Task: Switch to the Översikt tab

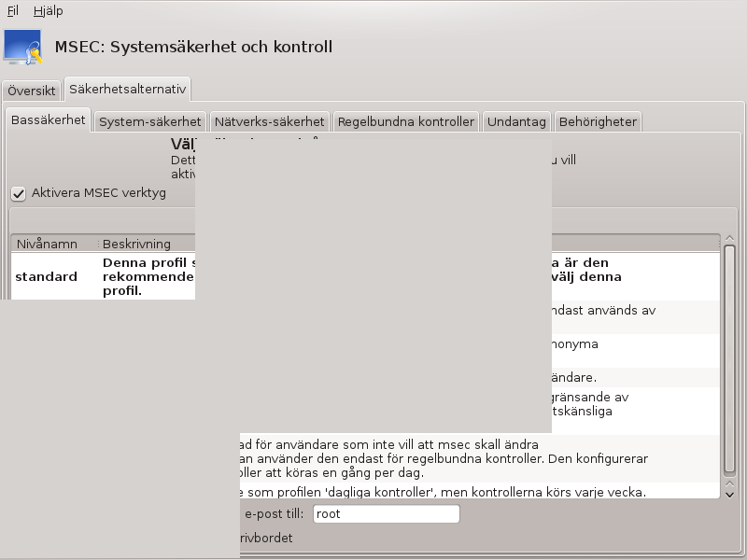Action: click(x=32, y=91)
